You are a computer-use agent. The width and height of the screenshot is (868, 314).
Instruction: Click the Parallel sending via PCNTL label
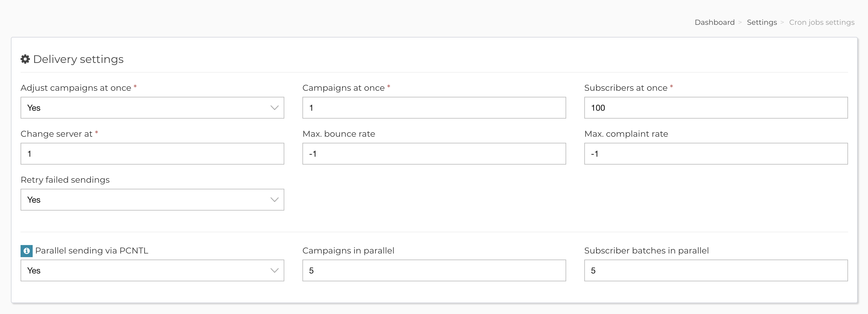[x=92, y=251]
